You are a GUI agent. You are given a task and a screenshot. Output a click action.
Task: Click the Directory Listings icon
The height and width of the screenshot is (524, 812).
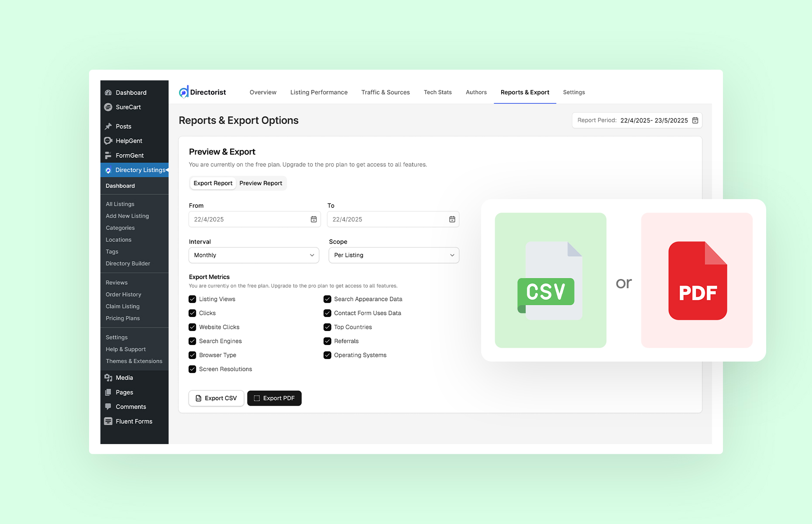[108, 170]
